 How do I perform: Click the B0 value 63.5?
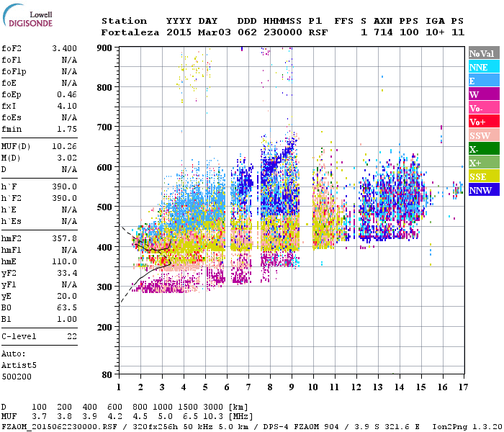tap(67, 308)
